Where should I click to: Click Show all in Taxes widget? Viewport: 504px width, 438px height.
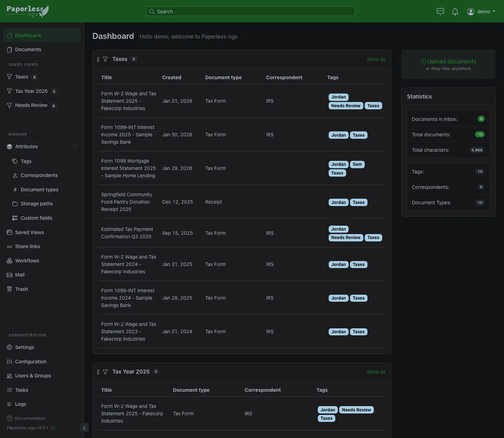coord(376,59)
